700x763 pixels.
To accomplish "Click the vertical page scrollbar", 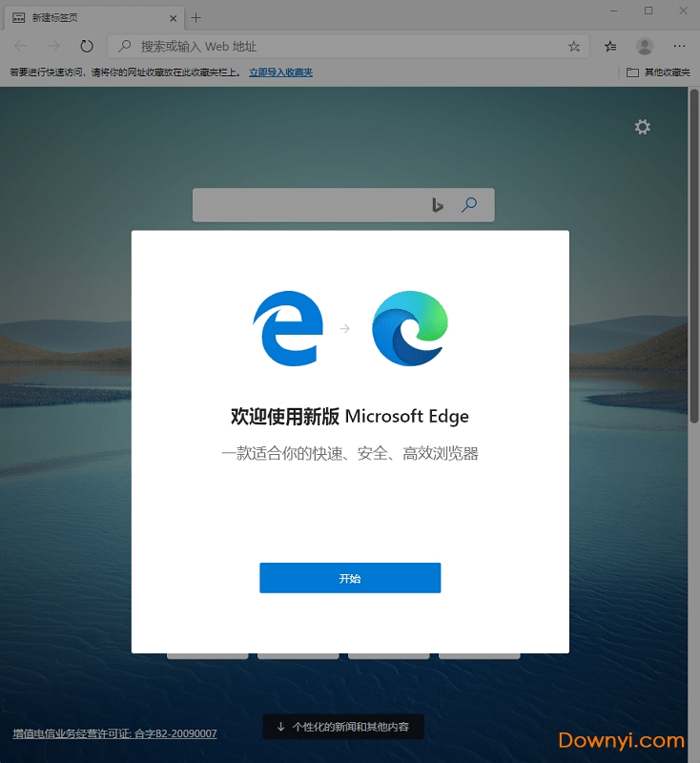I will (x=694, y=256).
